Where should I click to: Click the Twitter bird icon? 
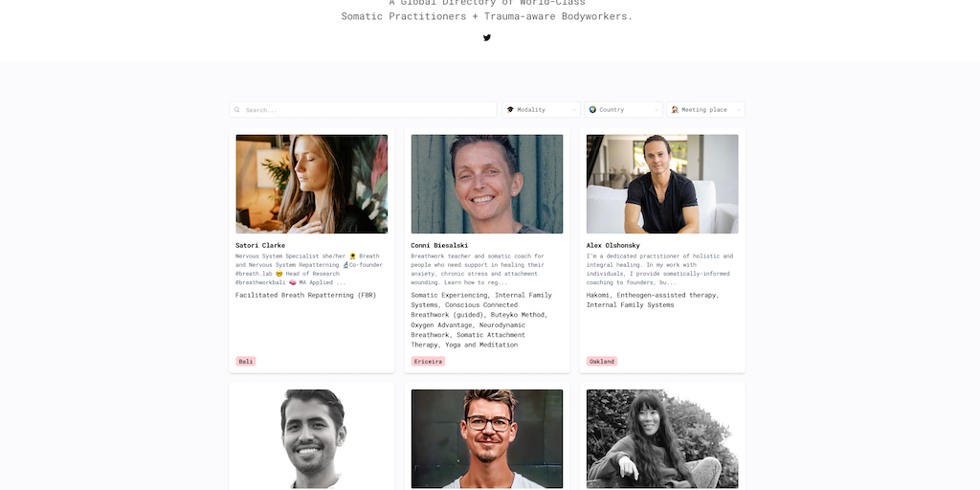click(487, 38)
